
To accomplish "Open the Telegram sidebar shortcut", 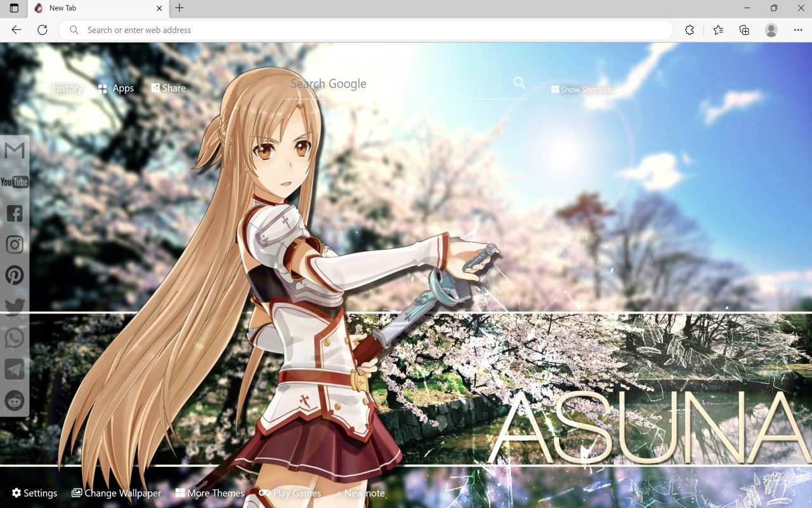I will click(x=15, y=369).
